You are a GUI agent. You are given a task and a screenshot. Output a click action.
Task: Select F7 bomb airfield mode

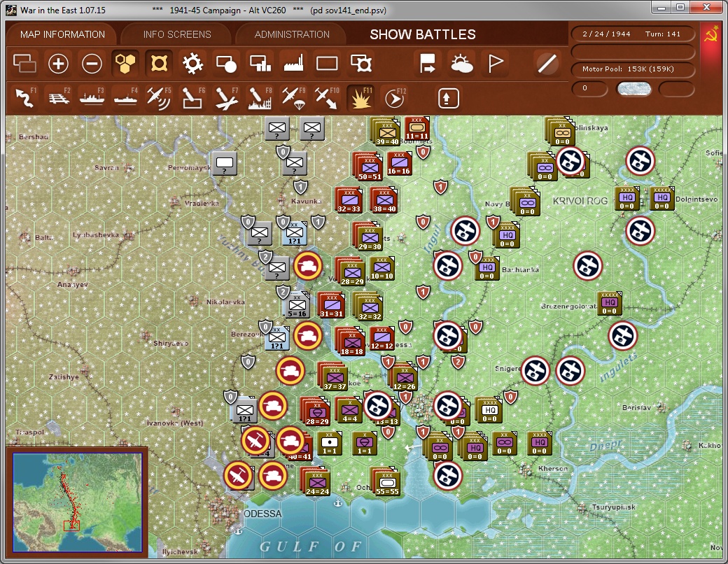click(x=226, y=98)
